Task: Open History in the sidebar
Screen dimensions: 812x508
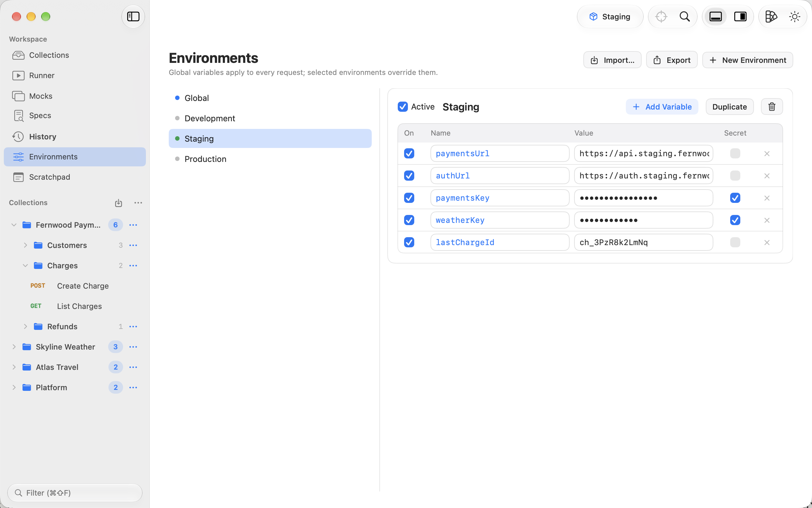Action: (x=75, y=137)
